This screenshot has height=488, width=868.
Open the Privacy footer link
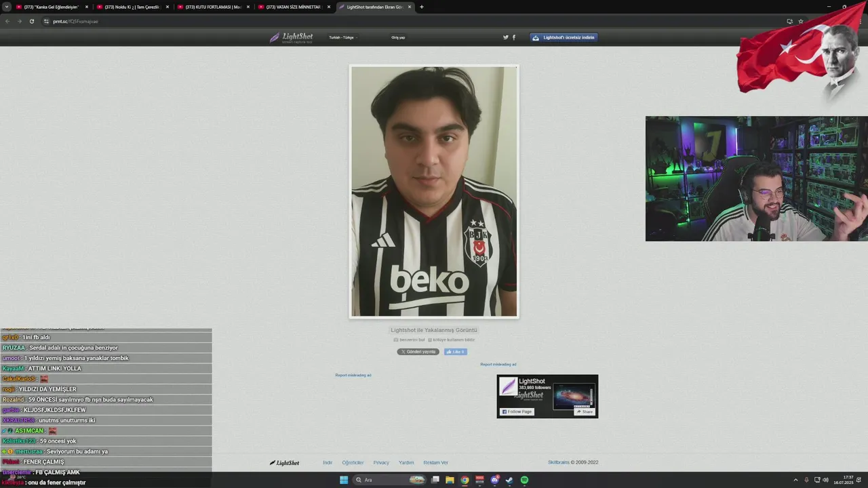click(x=381, y=462)
